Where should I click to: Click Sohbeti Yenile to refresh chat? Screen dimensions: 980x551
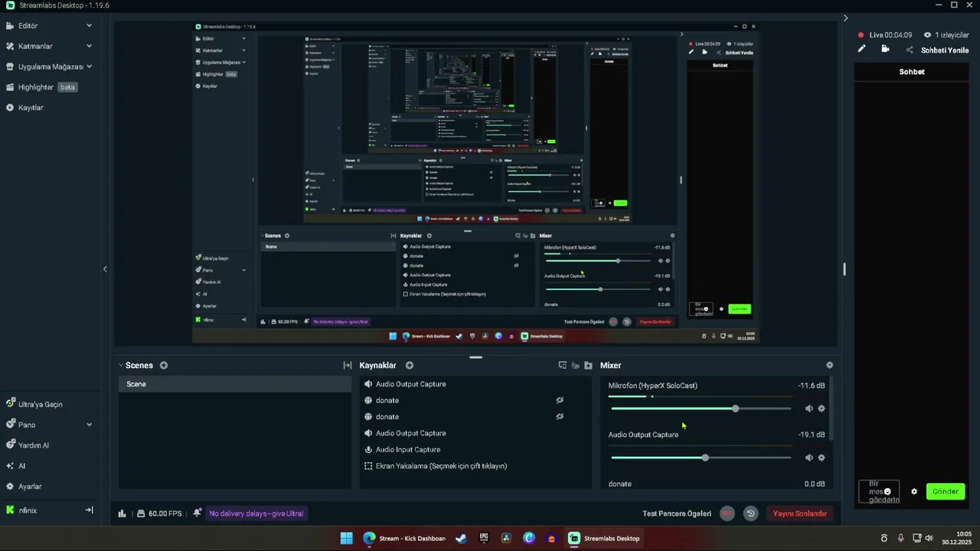pyautogui.click(x=945, y=51)
